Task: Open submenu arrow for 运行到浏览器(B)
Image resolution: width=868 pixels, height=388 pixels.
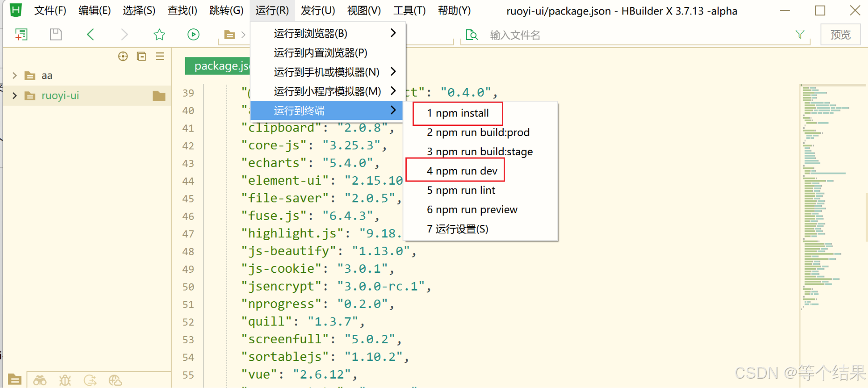Action: (393, 33)
